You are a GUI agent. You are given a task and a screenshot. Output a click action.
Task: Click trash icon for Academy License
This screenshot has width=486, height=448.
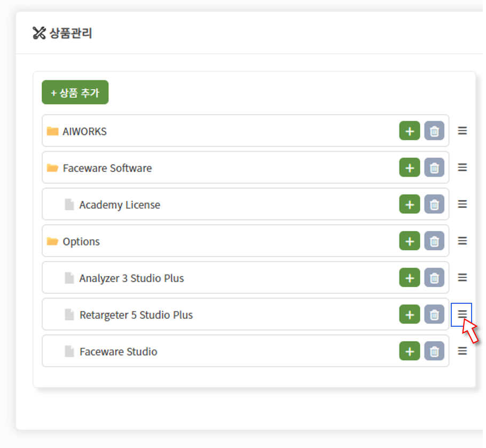point(434,204)
